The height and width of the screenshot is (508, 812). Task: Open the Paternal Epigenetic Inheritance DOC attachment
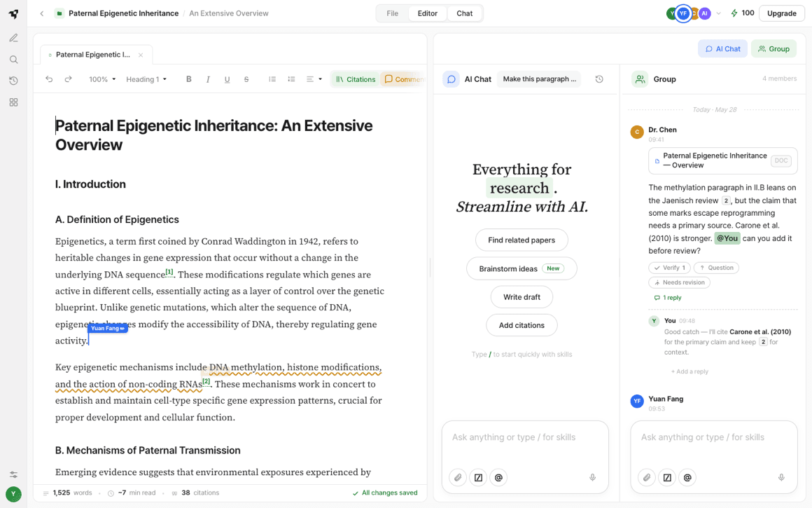pyautogui.click(x=723, y=160)
